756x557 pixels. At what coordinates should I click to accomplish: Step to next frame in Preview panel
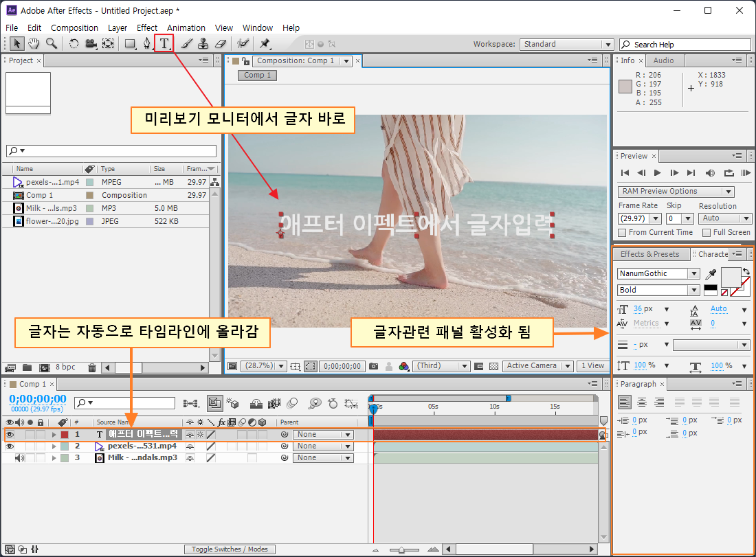click(x=674, y=172)
